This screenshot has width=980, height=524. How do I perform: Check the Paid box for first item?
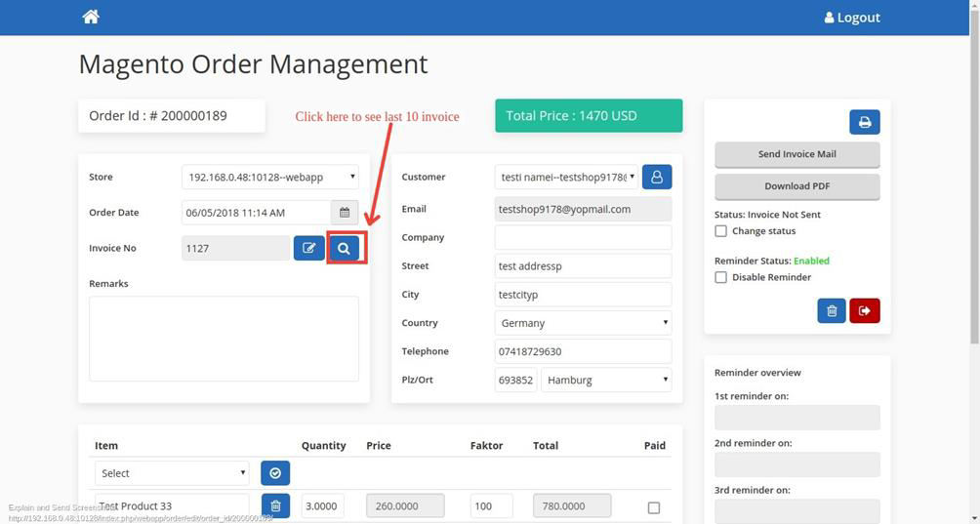(654, 507)
